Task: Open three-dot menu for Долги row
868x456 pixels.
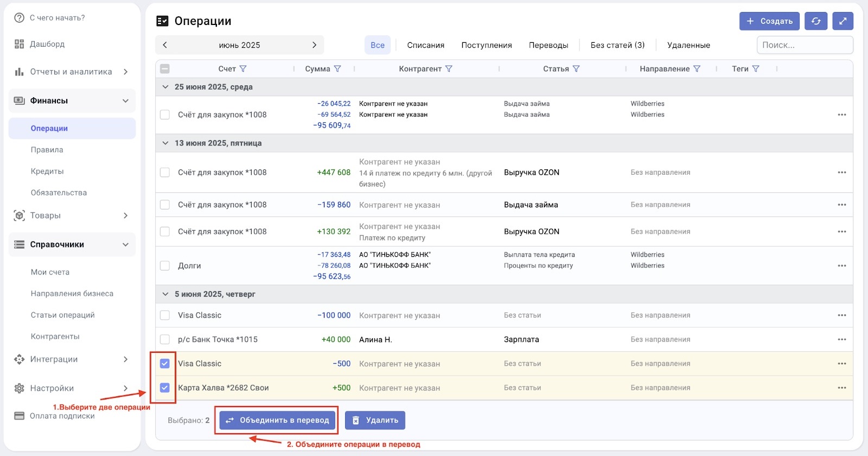Action: click(x=841, y=265)
